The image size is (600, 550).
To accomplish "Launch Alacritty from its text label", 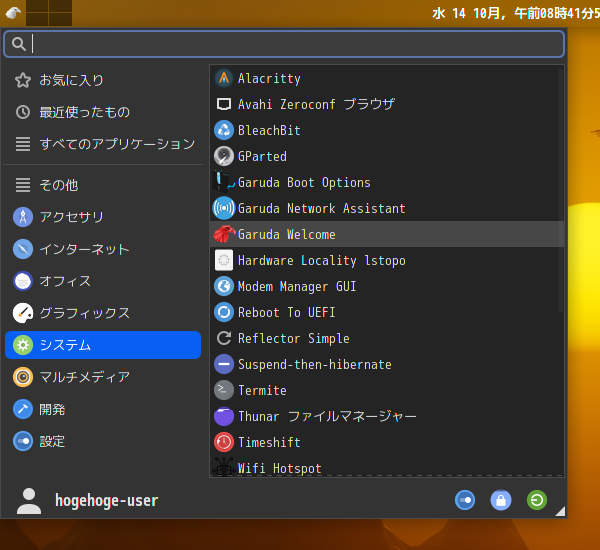I will click(269, 78).
